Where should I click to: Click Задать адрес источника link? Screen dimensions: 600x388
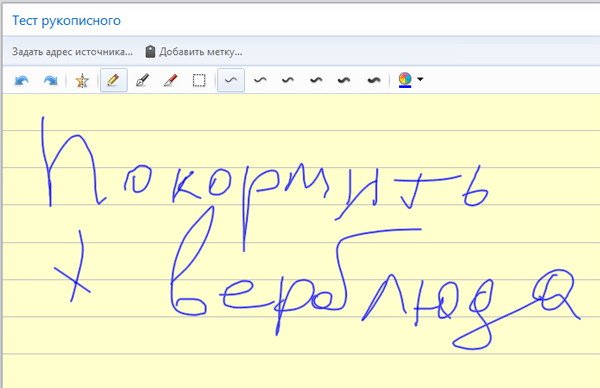(x=72, y=52)
